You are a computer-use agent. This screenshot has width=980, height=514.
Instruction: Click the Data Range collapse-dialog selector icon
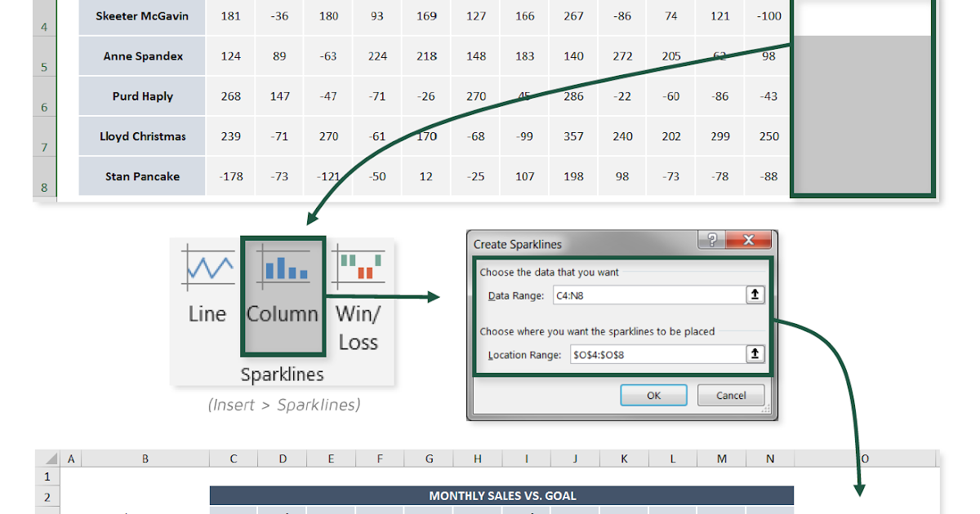754,295
